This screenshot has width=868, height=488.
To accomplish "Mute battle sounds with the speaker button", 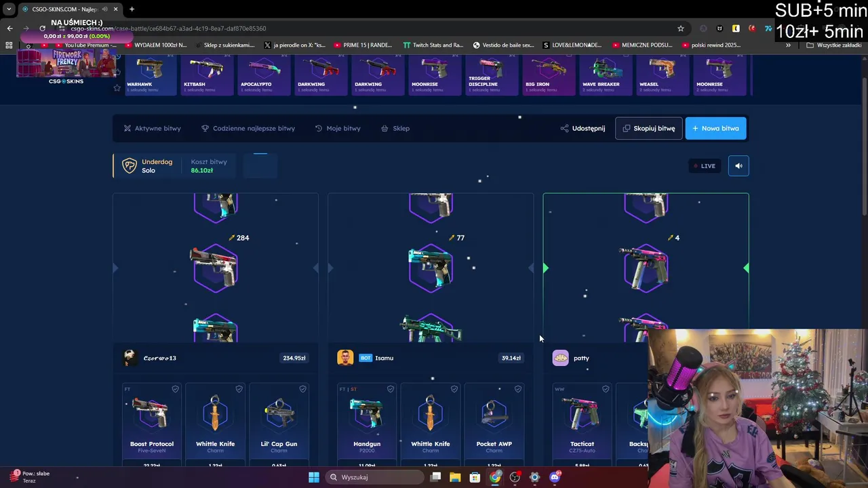I will (738, 166).
